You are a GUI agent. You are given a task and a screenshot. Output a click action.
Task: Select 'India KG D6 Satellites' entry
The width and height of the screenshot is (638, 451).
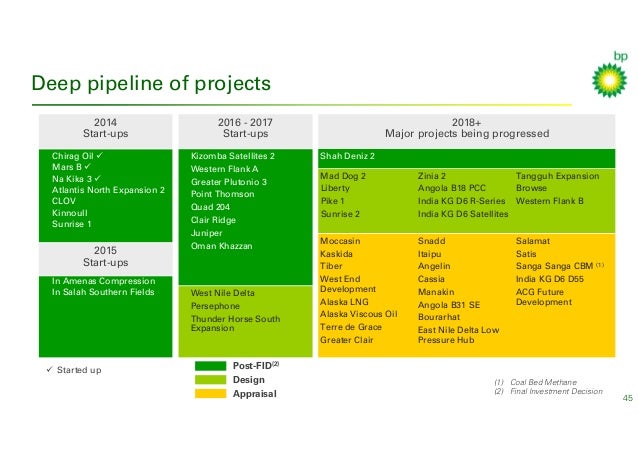463,214
